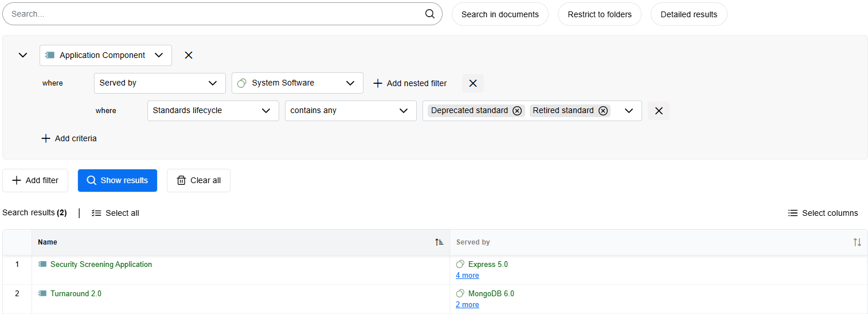Open the contains any operator dropdown

pyautogui.click(x=350, y=110)
